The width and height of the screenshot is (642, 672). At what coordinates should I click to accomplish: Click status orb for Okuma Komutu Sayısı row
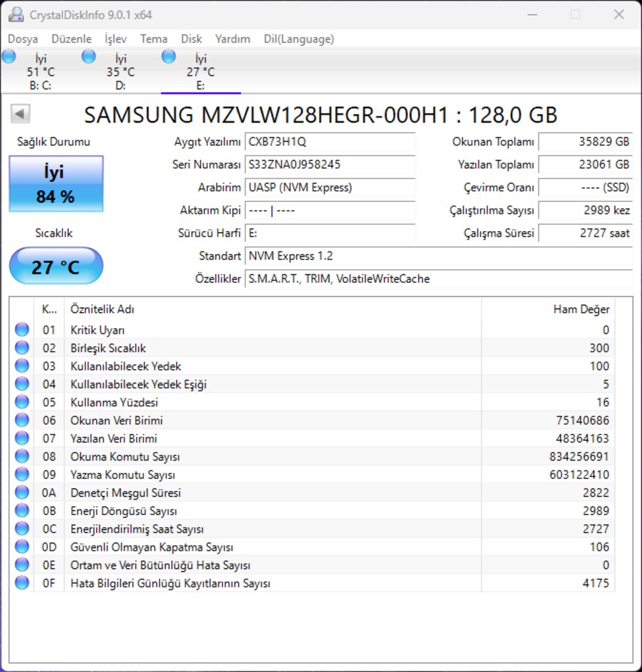[22, 456]
